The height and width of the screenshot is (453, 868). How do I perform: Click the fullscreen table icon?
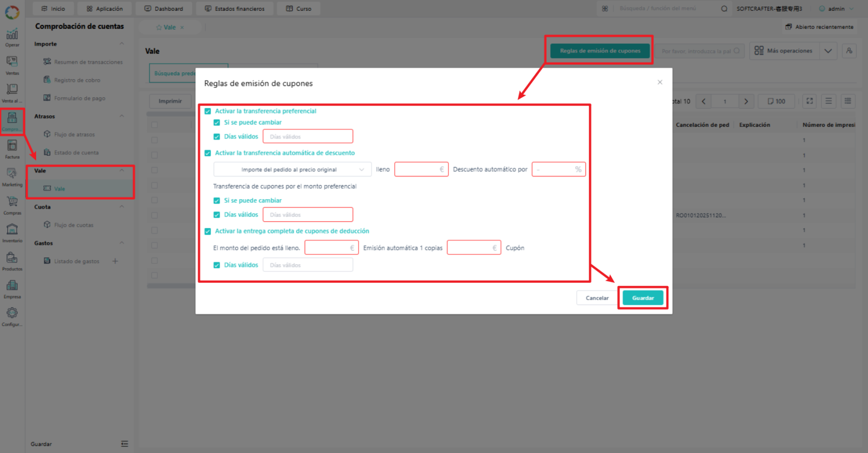tap(810, 101)
